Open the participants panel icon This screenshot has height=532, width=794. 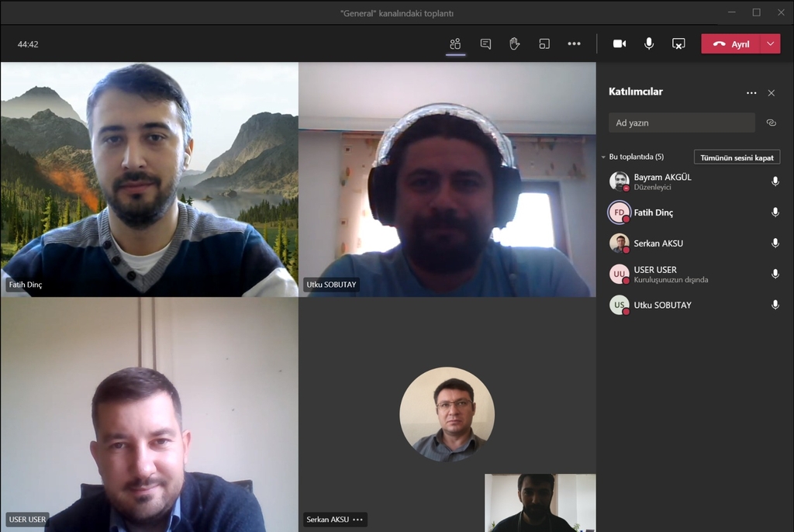[455, 44]
